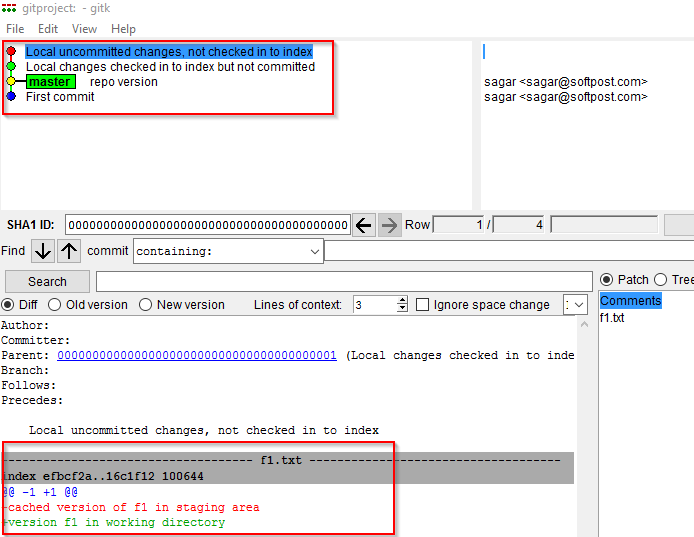The height and width of the screenshot is (537, 694).
Task: Select f1.txt in the file list
Action: click(612, 317)
